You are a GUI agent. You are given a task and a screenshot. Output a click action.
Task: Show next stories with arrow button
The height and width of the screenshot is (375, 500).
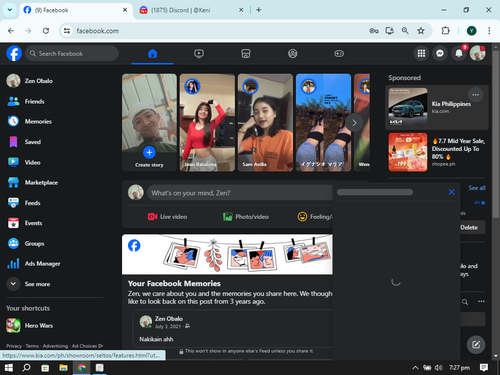pyautogui.click(x=354, y=123)
